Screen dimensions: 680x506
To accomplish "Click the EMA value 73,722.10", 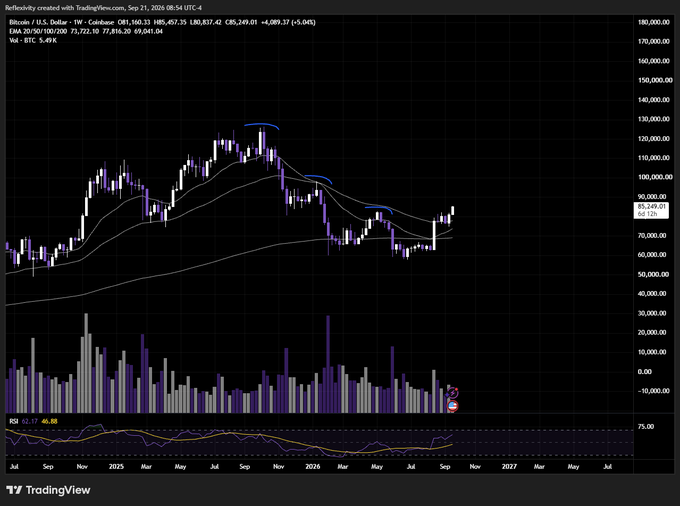I will pos(85,31).
